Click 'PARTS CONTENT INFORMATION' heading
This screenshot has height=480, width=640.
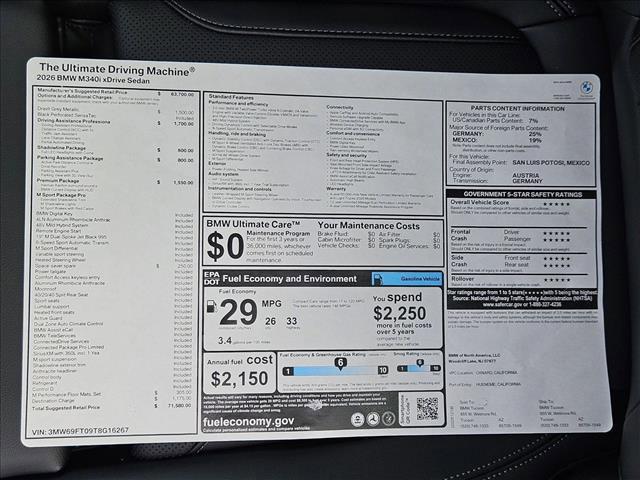click(518, 109)
